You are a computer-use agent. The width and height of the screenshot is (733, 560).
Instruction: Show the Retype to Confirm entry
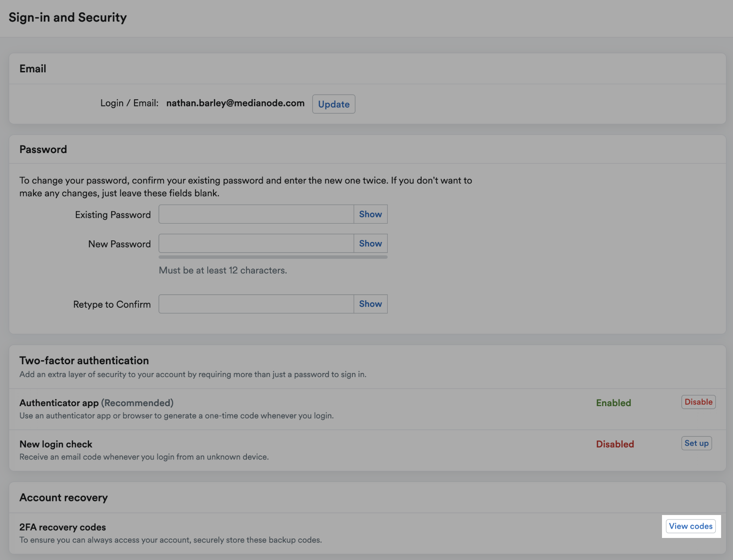pos(370,303)
